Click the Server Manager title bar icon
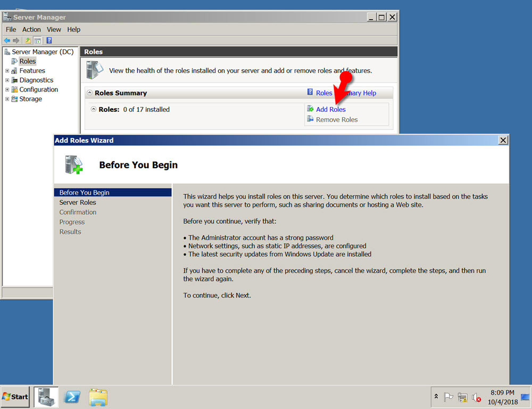The image size is (532, 409). [7, 17]
